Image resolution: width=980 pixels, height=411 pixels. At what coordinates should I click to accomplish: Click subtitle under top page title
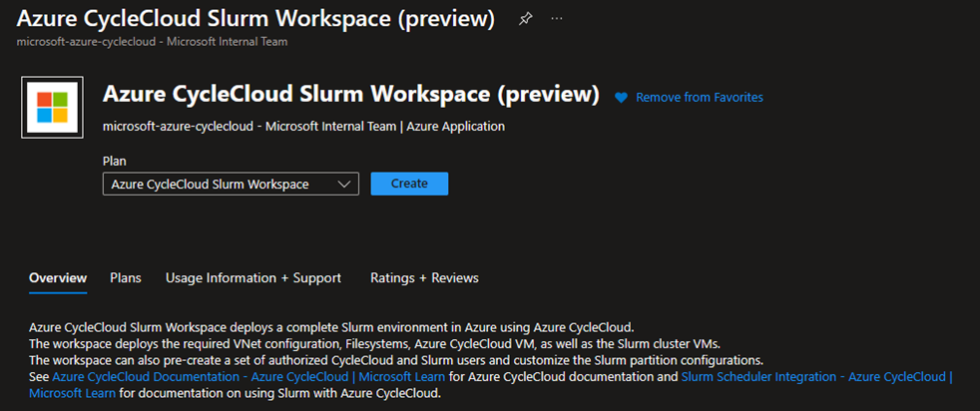pyautogui.click(x=152, y=42)
